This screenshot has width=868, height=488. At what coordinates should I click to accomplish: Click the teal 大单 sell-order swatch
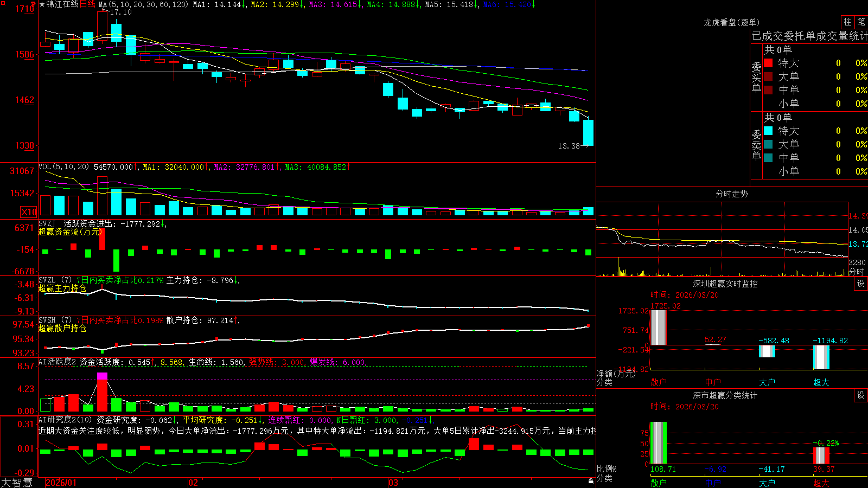768,144
